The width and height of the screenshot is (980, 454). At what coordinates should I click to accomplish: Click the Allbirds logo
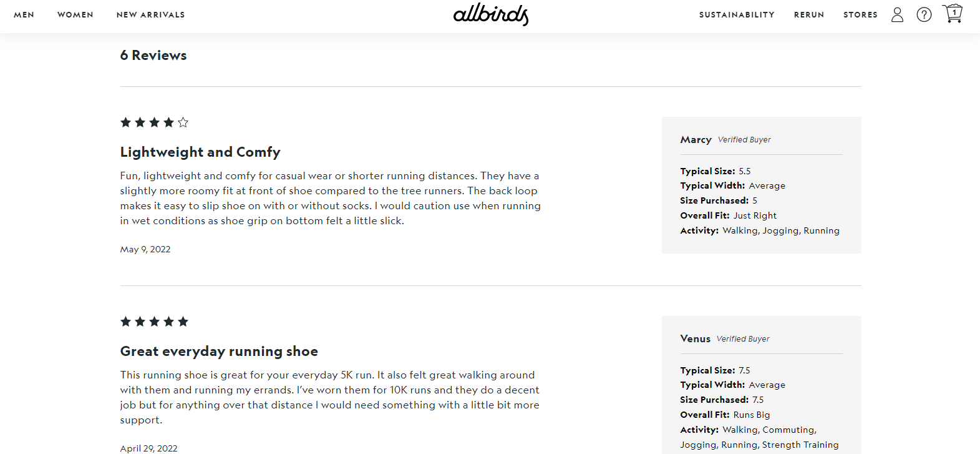tap(490, 15)
